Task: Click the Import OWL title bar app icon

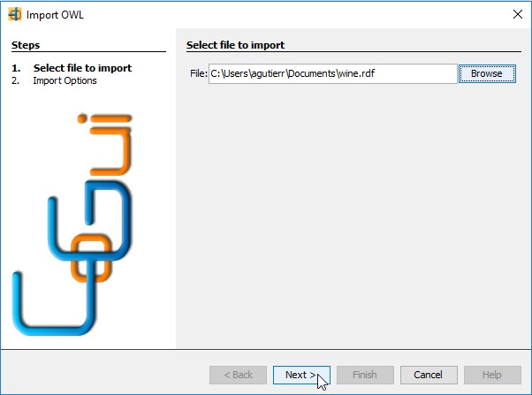Action: [15, 15]
